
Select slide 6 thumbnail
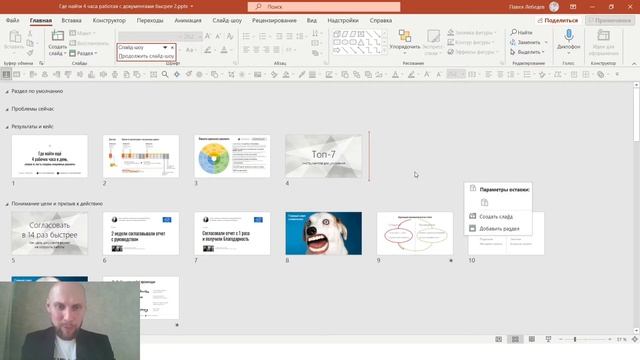(x=141, y=233)
